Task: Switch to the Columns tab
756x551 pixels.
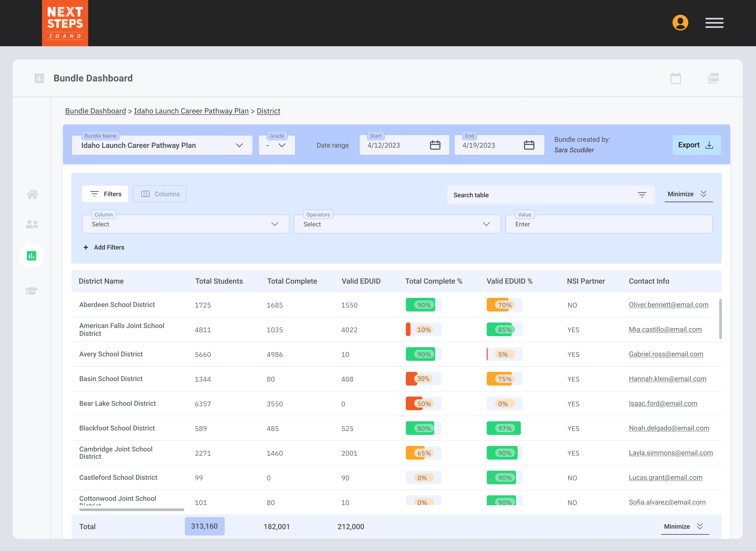Action: (160, 194)
